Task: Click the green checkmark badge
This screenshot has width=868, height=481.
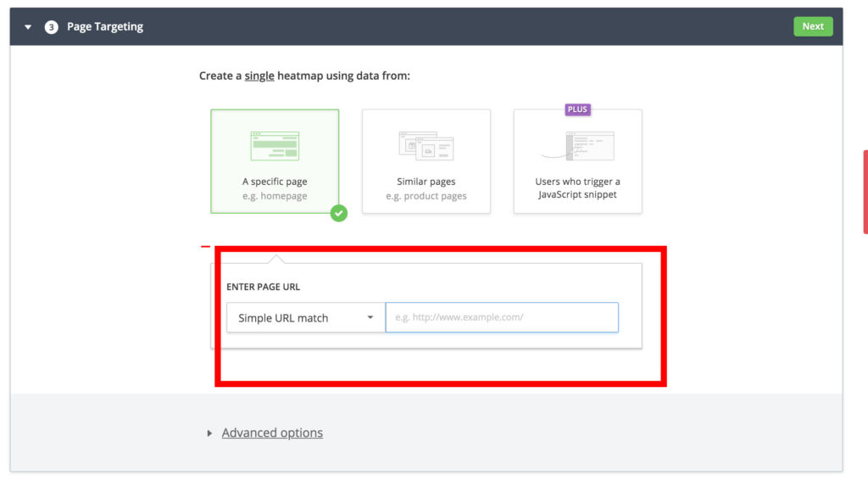Action: click(x=339, y=213)
